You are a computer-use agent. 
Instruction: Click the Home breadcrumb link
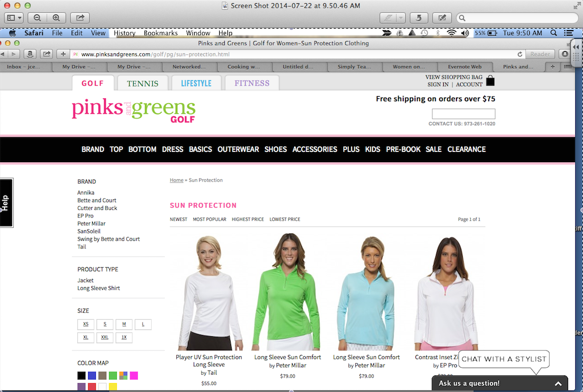(177, 180)
